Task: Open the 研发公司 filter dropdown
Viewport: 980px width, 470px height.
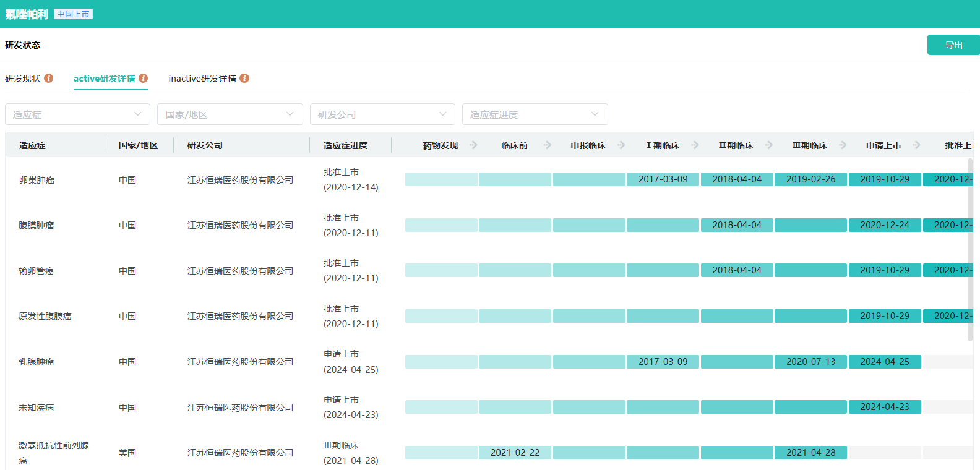Action: (x=382, y=114)
